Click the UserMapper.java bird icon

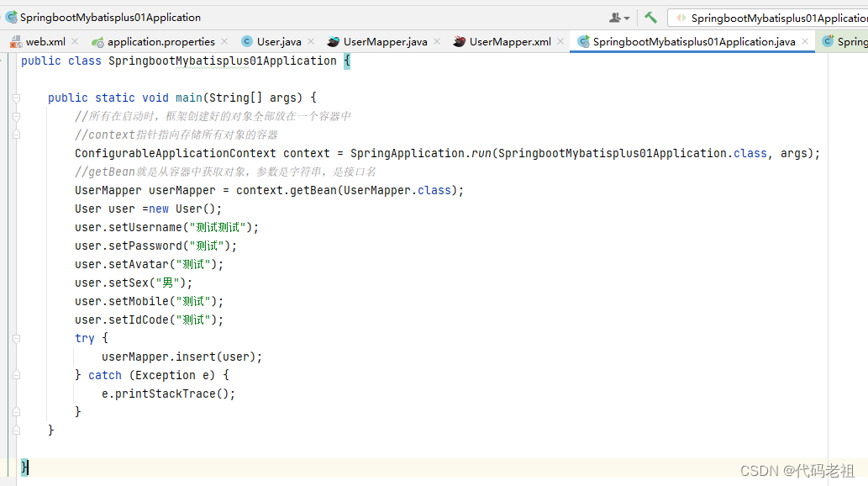pos(333,41)
